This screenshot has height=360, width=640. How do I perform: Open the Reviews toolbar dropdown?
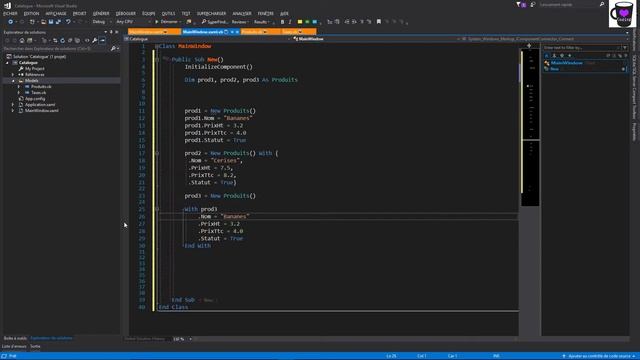(x=240, y=22)
